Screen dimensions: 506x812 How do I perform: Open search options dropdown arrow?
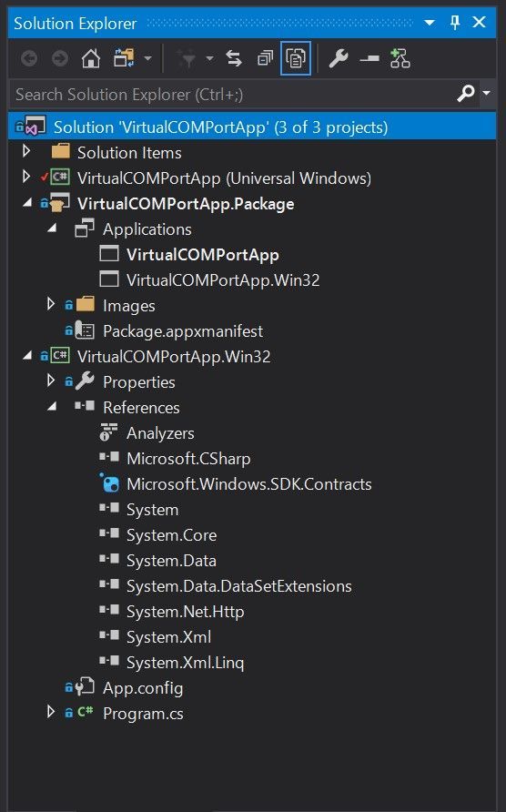point(486,93)
